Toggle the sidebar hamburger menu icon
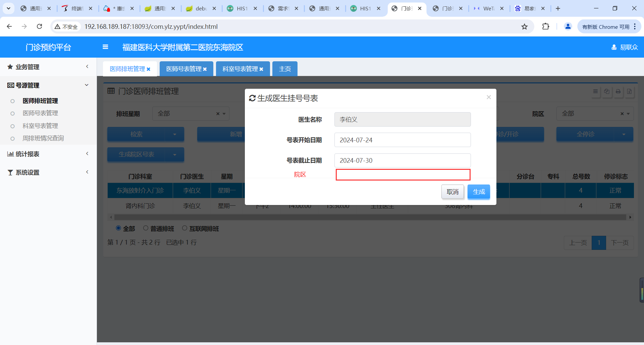This screenshot has height=345, width=644. (105, 47)
